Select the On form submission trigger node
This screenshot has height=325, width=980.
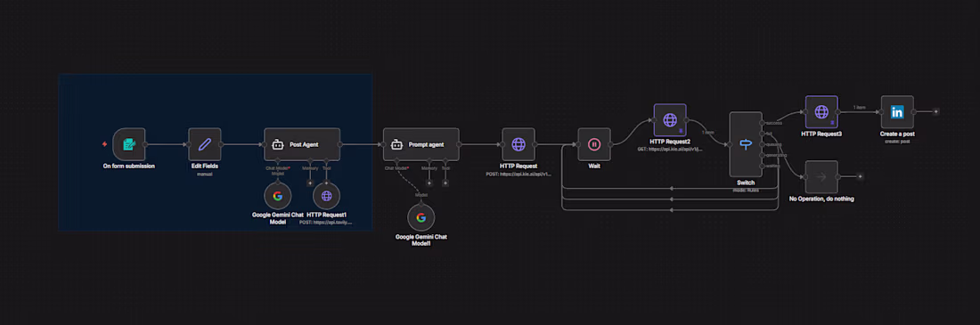coord(129,144)
